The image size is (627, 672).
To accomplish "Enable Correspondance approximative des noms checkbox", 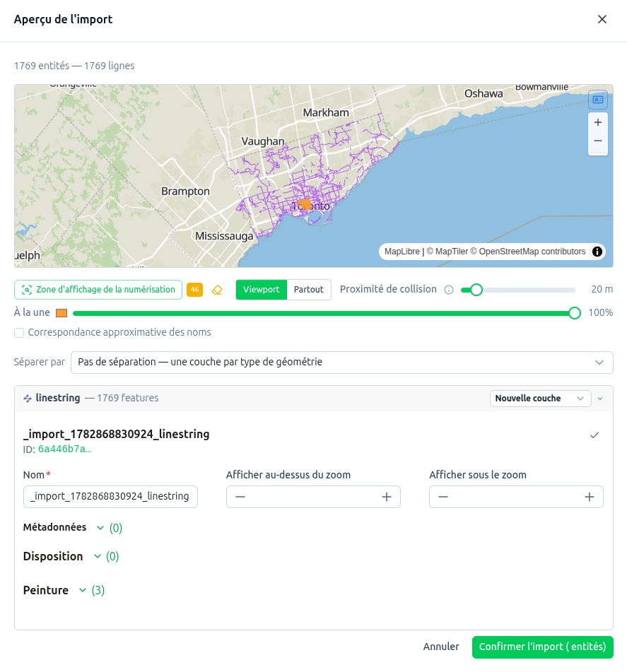I will pyautogui.click(x=19, y=333).
